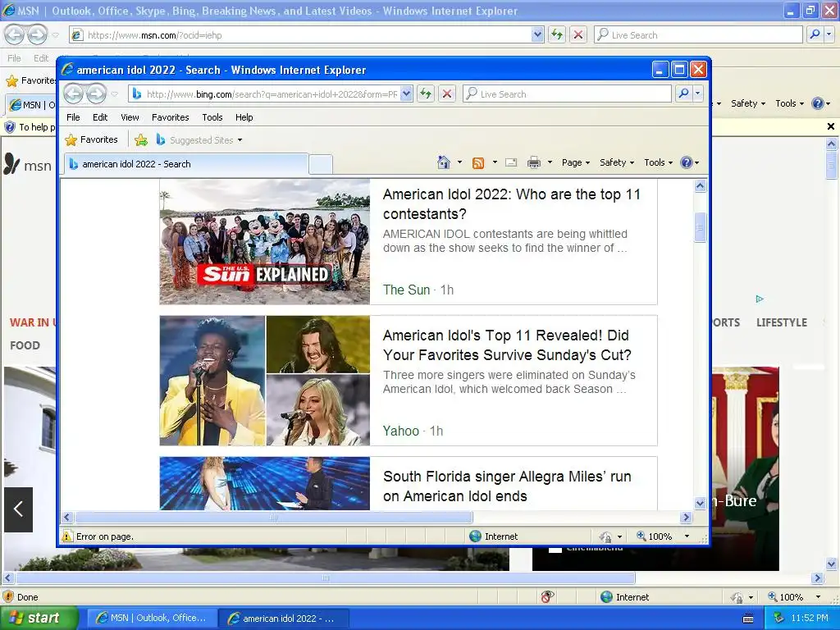This screenshot has height=630, width=840.
Task: Refresh the MSN page
Action: (557, 34)
